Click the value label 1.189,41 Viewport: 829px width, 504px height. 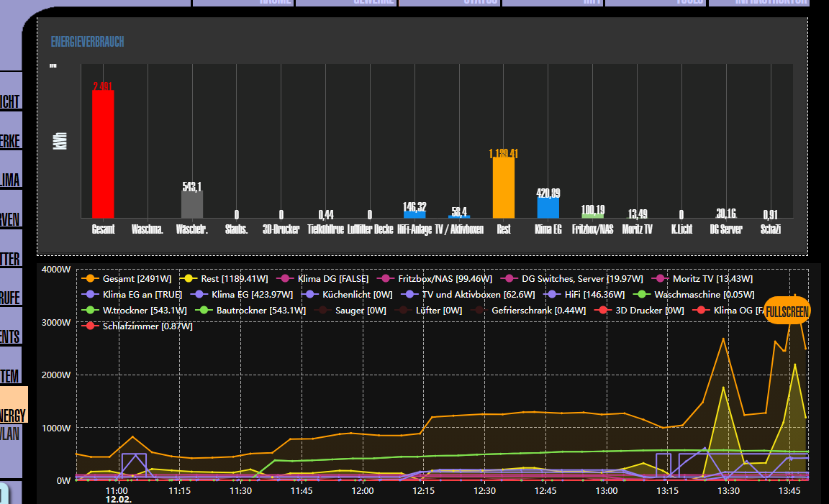click(x=503, y=153)
